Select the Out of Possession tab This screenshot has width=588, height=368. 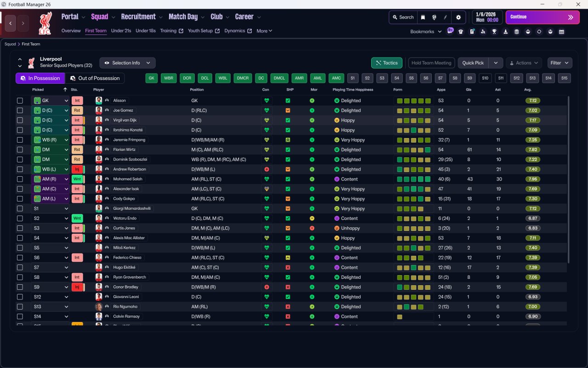coord(95,78)
